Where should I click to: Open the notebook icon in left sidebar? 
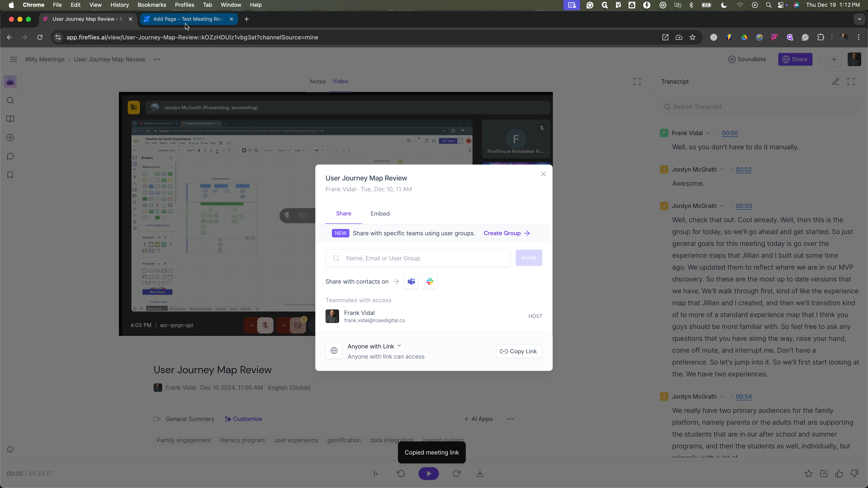(x=10, y=119)
